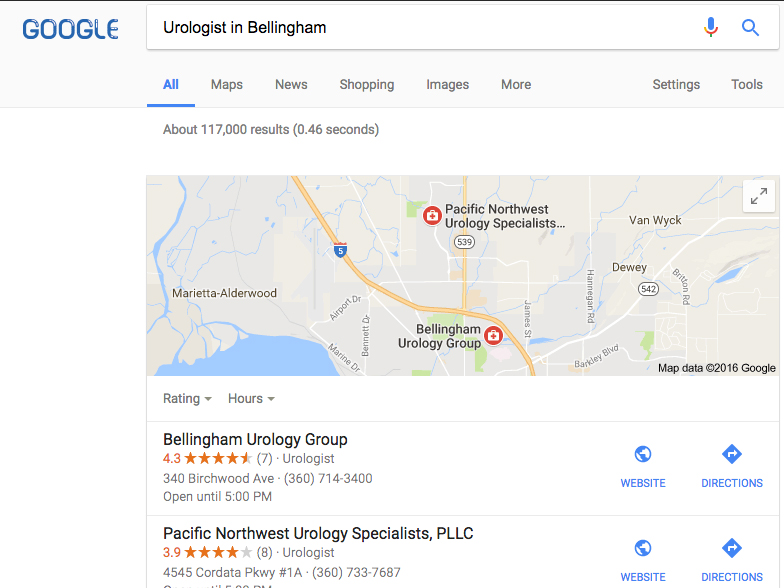Open the Shopping results tab

366,84
